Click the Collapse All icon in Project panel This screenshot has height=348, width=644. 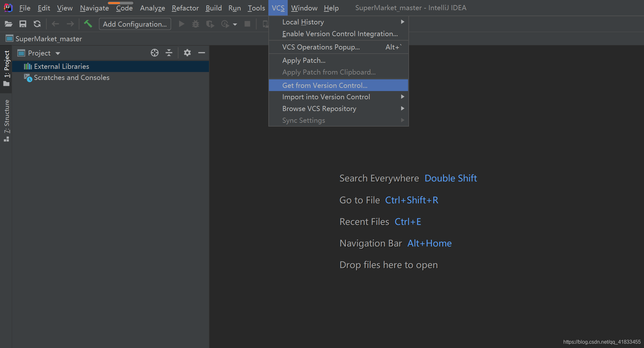pos(169,53)
